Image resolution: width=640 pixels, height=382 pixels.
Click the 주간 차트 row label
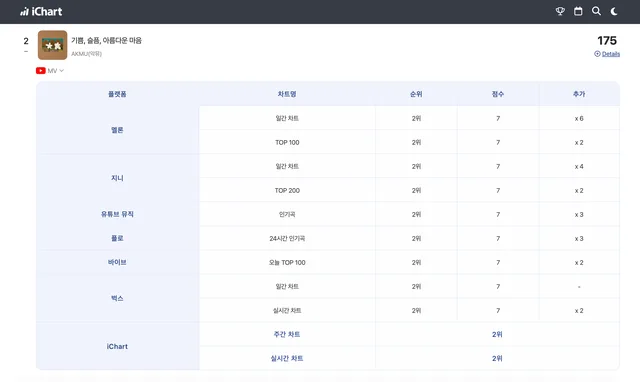[287, 334]
